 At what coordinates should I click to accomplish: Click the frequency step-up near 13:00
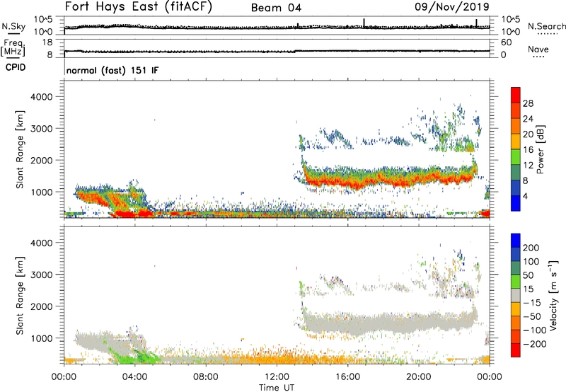(295, 51)
